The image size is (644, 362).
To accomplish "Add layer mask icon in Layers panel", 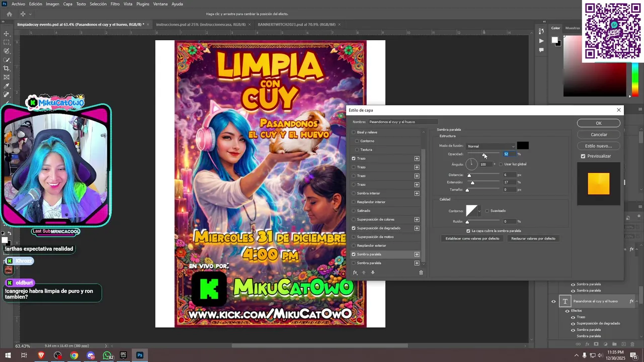I will click(596, 344).
